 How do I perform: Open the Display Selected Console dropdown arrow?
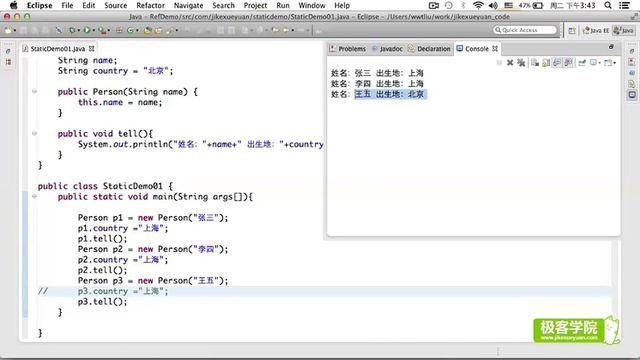pos(600,63)
